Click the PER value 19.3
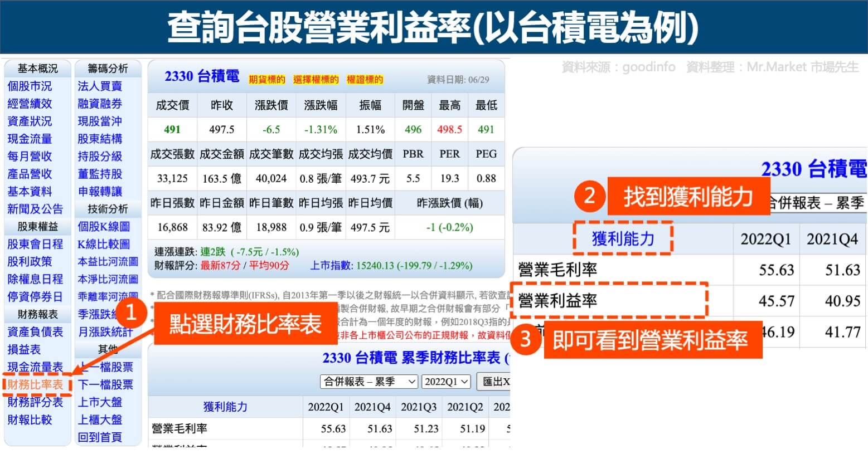This screenshot has width=868, height=454. point(449,178)
